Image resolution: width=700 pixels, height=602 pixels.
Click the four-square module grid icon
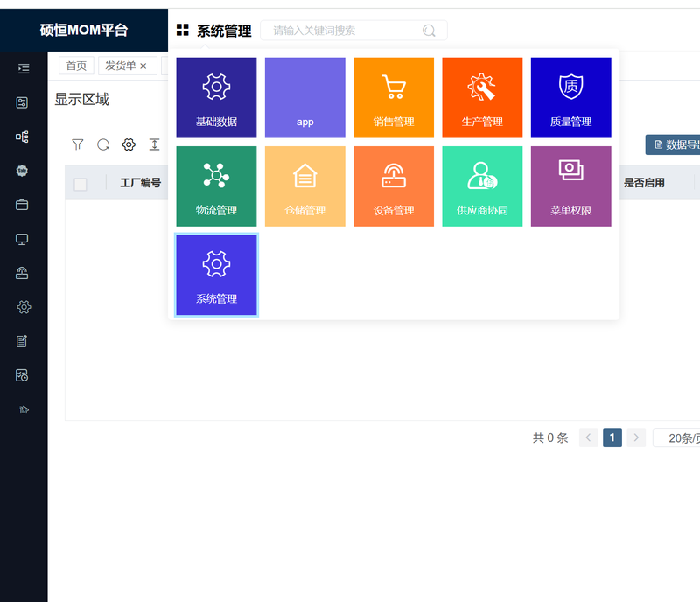pyautogui.click(x=183, y=30)
